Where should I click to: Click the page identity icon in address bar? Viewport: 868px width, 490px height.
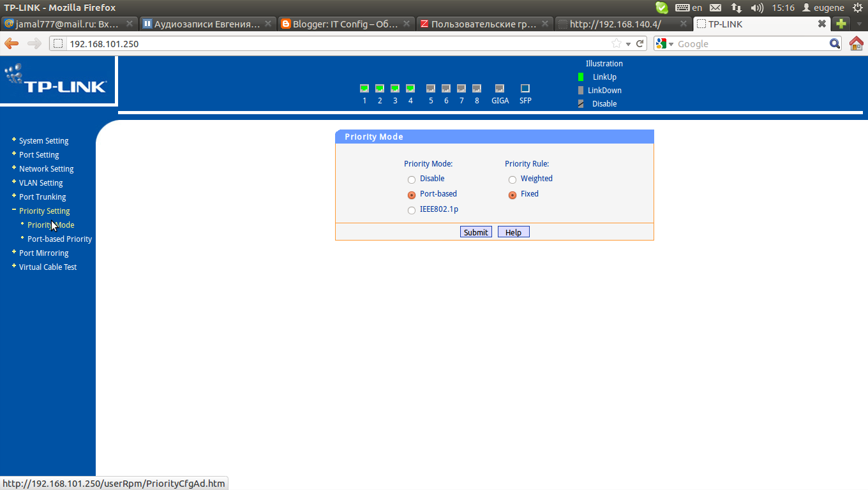pyautogui.click(x=58, y=44)
